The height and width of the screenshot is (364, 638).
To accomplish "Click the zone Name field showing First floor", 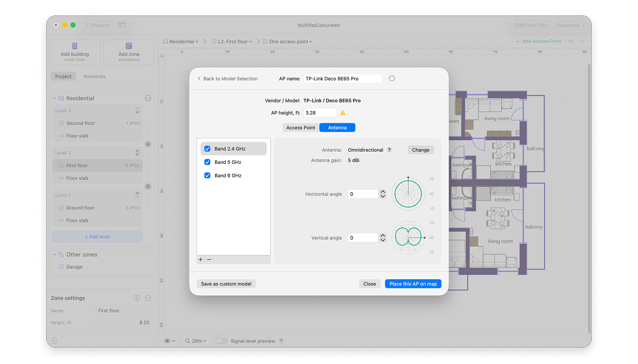I will point(123,311).
